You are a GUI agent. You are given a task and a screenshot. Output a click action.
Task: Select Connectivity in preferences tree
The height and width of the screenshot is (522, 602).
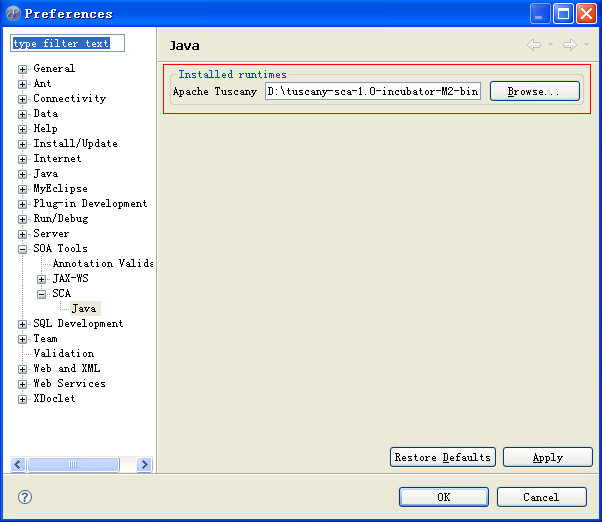(69, 98)
